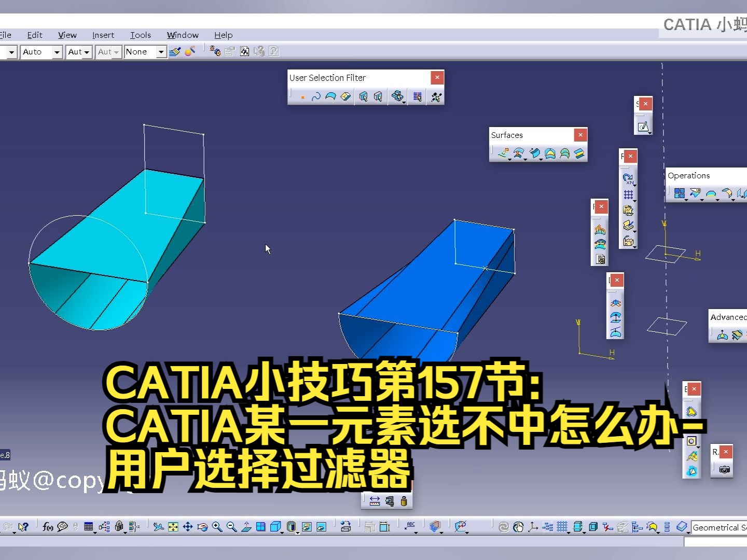This screenshot has width=747, height=560.
Task: Click the Swap Visible Space icon
Action: [321, 527]
